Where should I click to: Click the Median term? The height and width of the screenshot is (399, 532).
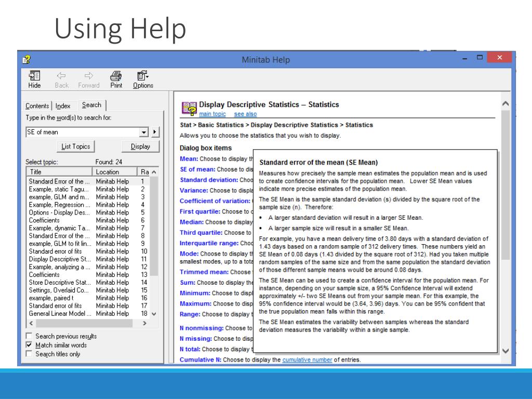(192, 222)
